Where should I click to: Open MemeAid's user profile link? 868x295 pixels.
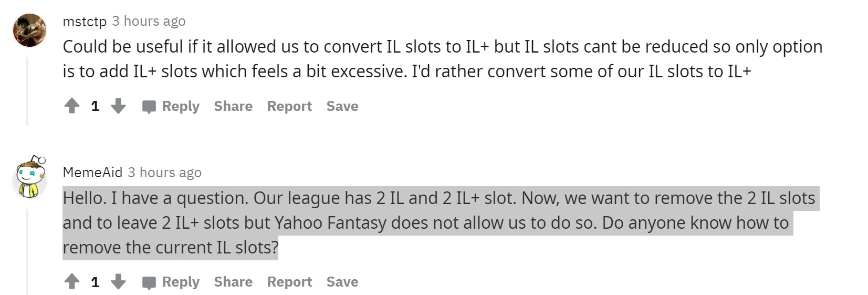click(92, 172)
